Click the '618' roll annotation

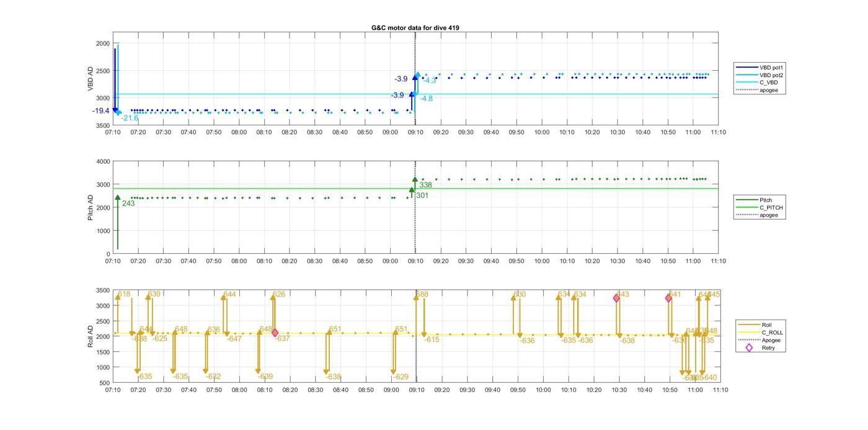click(124, 294)
